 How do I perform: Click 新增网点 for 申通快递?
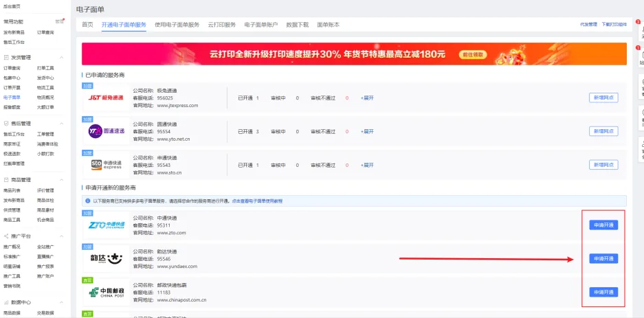[603, 165]
